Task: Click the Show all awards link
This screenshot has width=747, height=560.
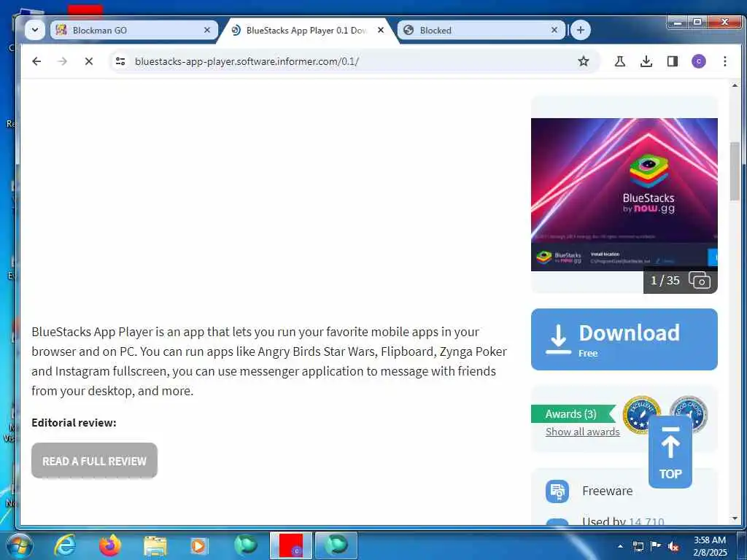Action: click(x=583, y=432)
